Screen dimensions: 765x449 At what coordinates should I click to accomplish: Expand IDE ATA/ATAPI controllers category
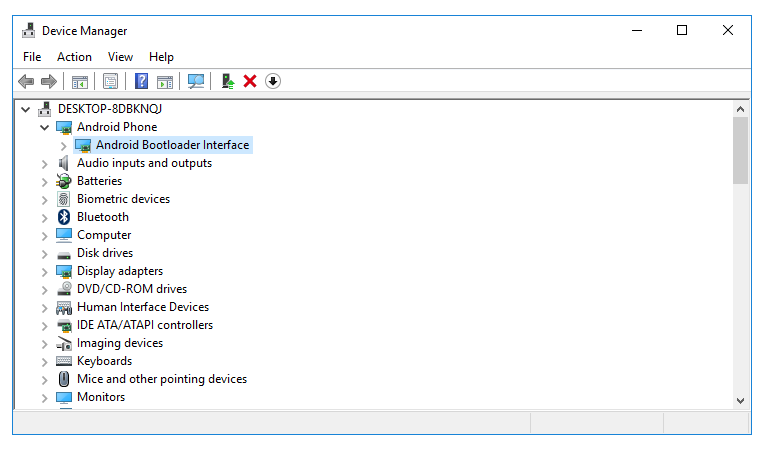44,326
